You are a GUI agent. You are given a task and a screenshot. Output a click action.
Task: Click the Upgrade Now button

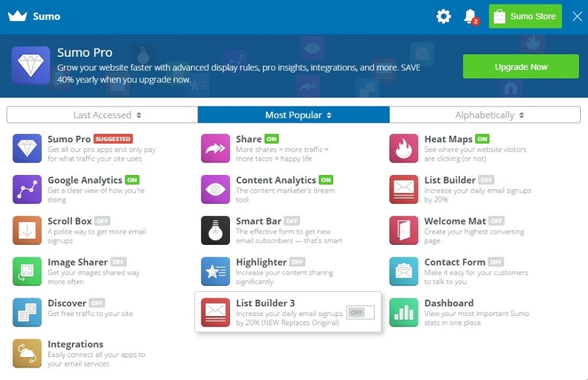pyautogui.click(x=521, y=67)
